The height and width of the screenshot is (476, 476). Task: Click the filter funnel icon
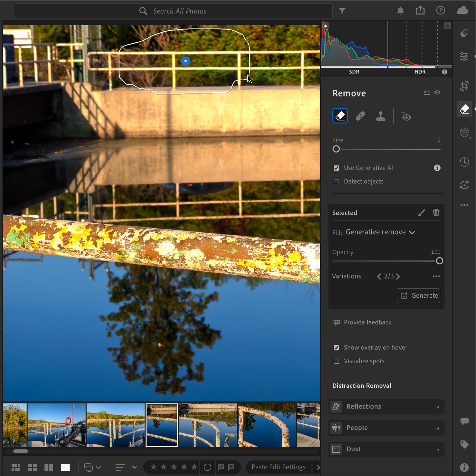click(x=342, y=11)
